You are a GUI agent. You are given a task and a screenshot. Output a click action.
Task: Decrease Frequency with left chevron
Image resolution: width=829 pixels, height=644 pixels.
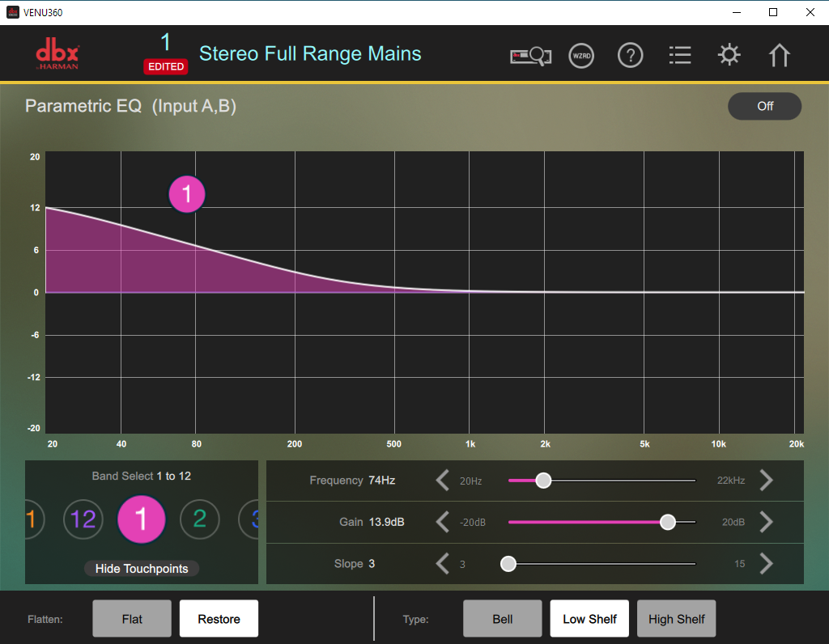coord(442,481)
